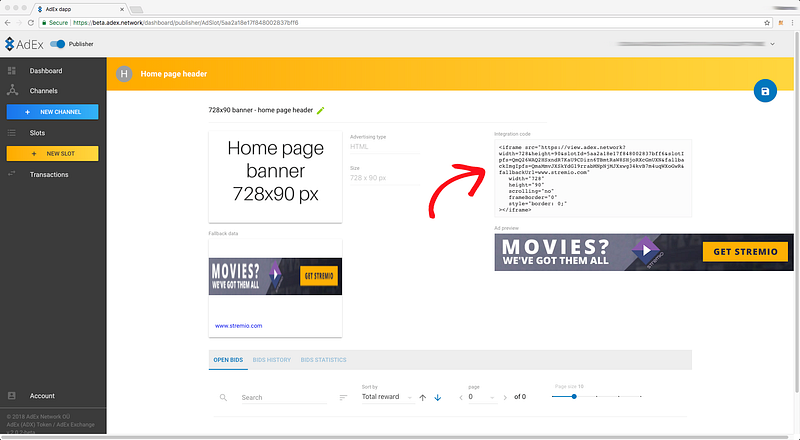
Task: Bookmark the page with star icon
Action: 767,23
